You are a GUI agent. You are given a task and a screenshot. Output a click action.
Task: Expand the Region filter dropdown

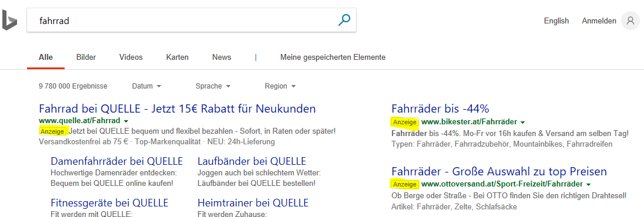(x=280, y=86)
